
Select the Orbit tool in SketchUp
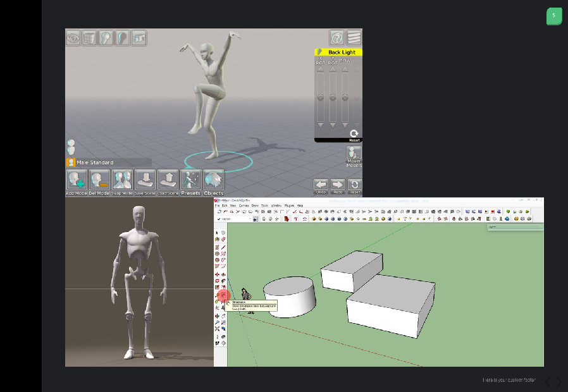pos(217,316)
